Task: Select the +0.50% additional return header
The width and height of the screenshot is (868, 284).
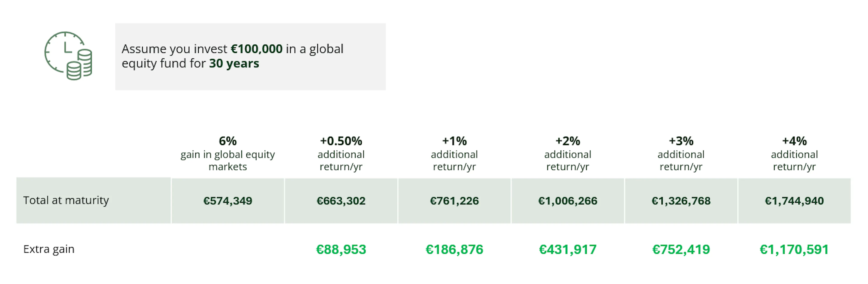Action: coord(341,153)
